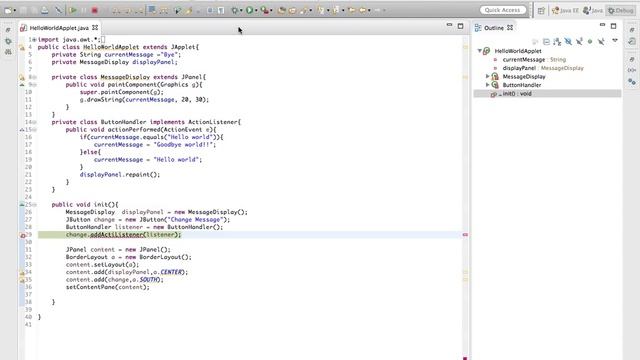Screen dimensions: 640x360
Task: Select HelloWorldApplet class in Outline
Action: click(518, 51)
